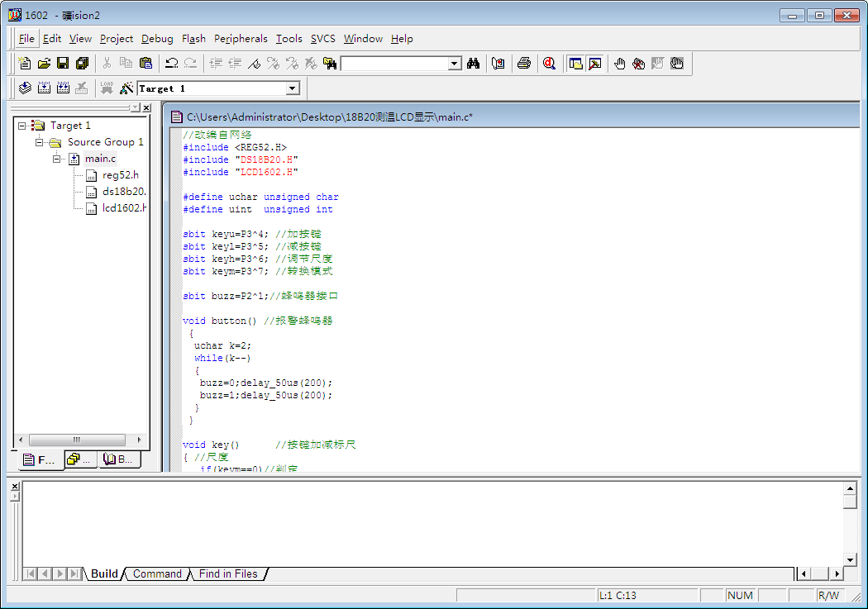
Task: Switch to the Find in Files output tab
Action: [228, 573]
